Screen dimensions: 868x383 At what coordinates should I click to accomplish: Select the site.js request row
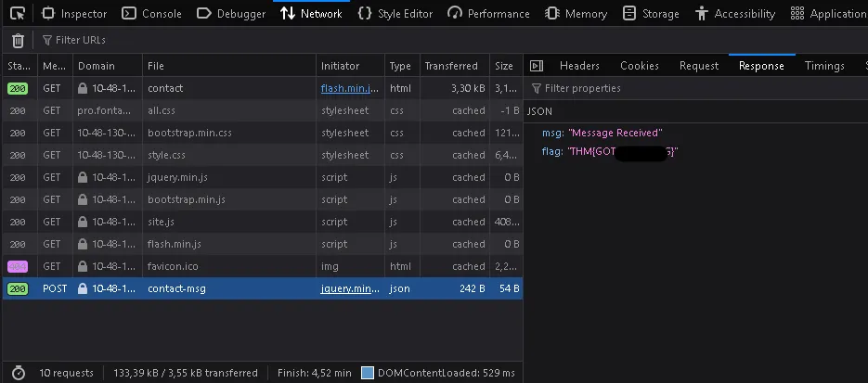click(263, 222)
